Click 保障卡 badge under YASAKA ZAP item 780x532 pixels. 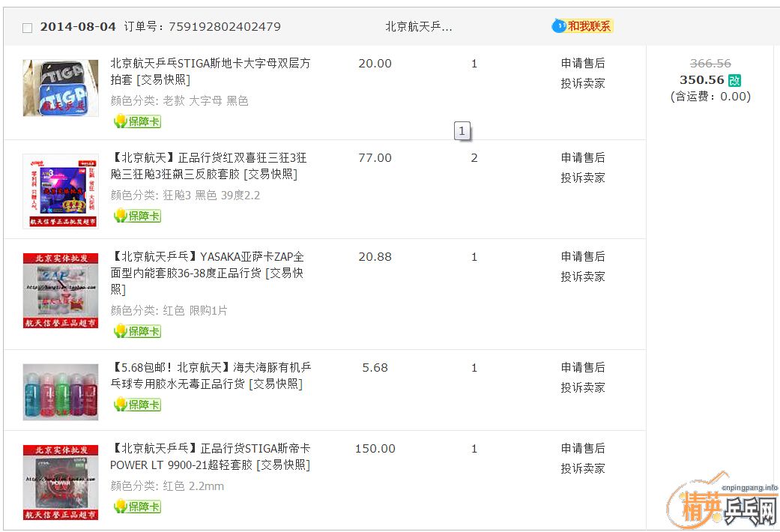(x=137, y=331)
